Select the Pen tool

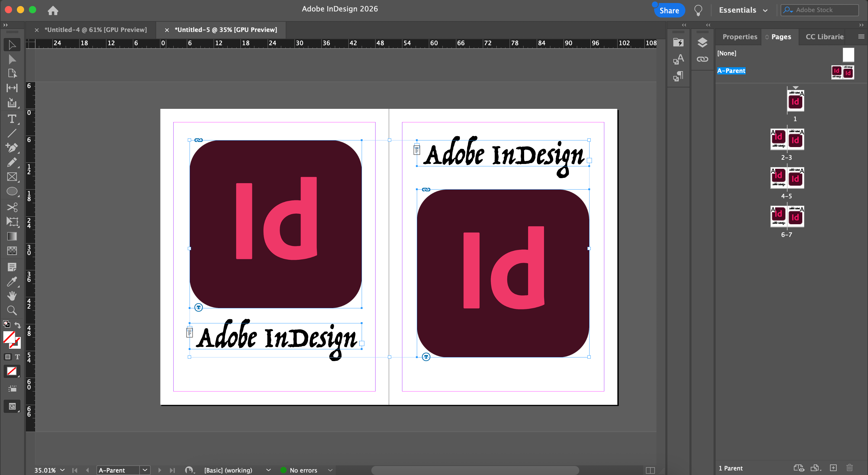click(x=12, y=148)
